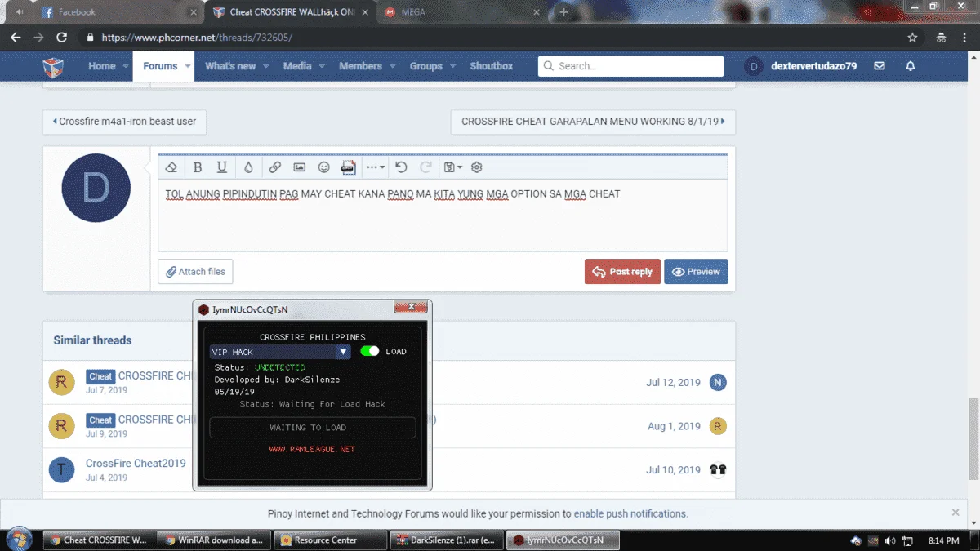
Task: Click the Attach files button
Action: tap(196, 272)
